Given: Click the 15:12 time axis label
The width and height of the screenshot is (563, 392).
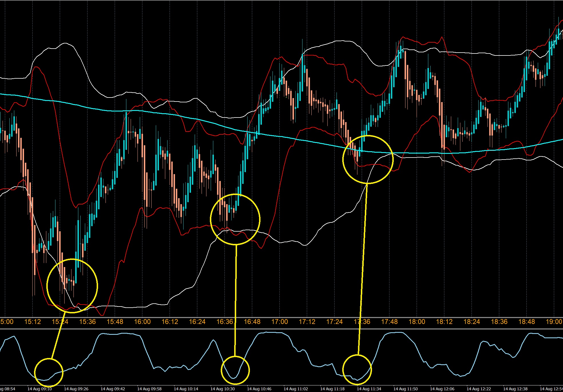Looking at the screenshot, I should (33, 322).
